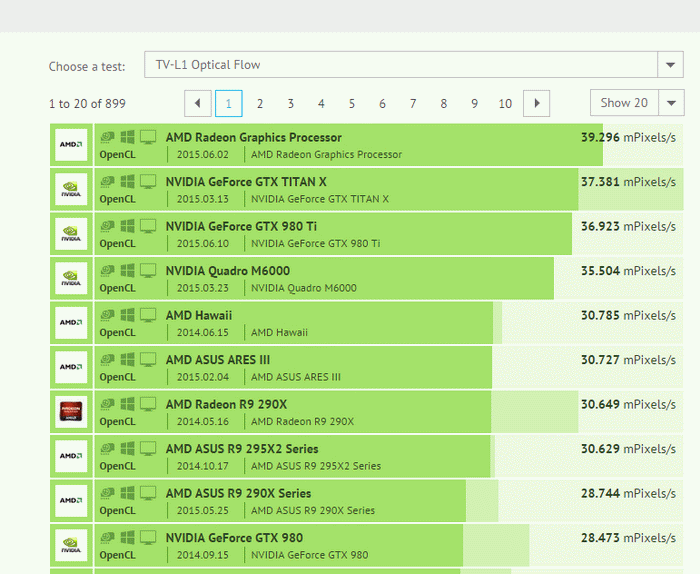Select page 6 in pagination
Image resolution: width=700 pixels, height=574 pixels.
tap(382, 104)
